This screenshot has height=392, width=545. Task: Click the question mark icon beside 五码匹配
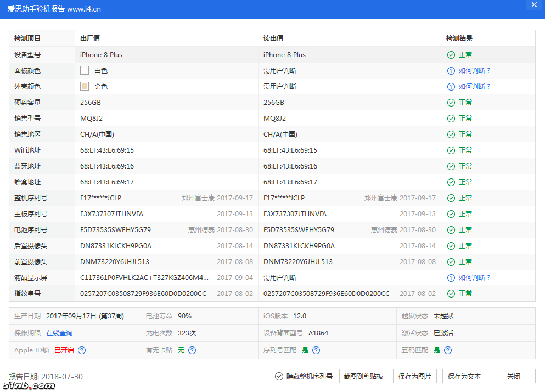coord(448,350)
